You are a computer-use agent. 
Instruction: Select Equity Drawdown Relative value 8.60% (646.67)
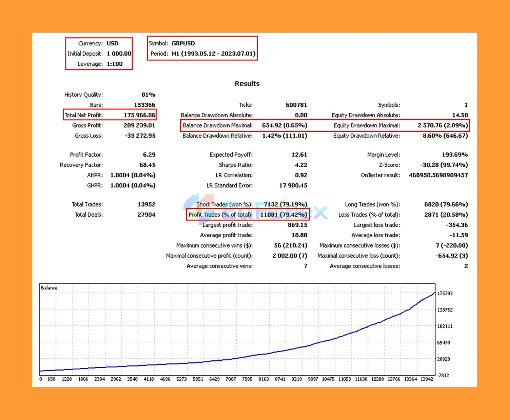pos(445,136)
